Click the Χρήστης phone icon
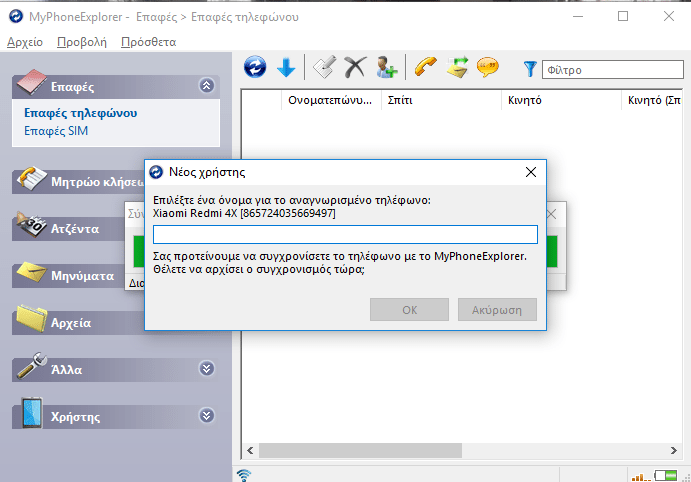 click(x=32, y=413)
